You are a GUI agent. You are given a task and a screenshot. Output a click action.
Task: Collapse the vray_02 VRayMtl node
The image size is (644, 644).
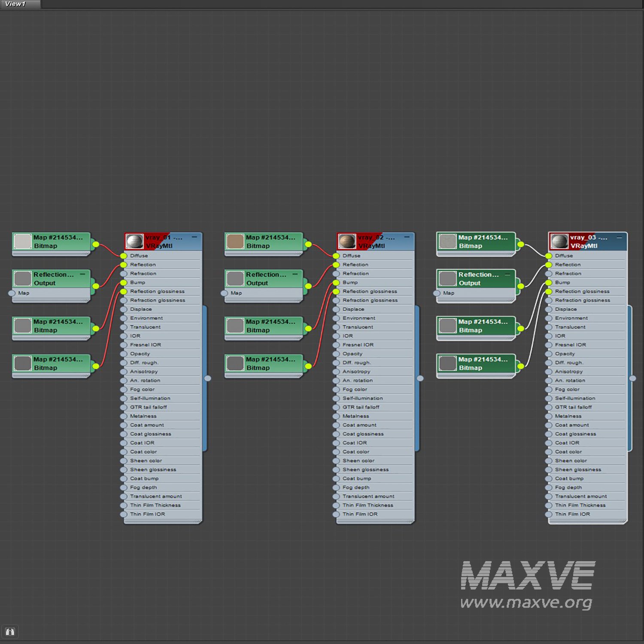[407, 237]
